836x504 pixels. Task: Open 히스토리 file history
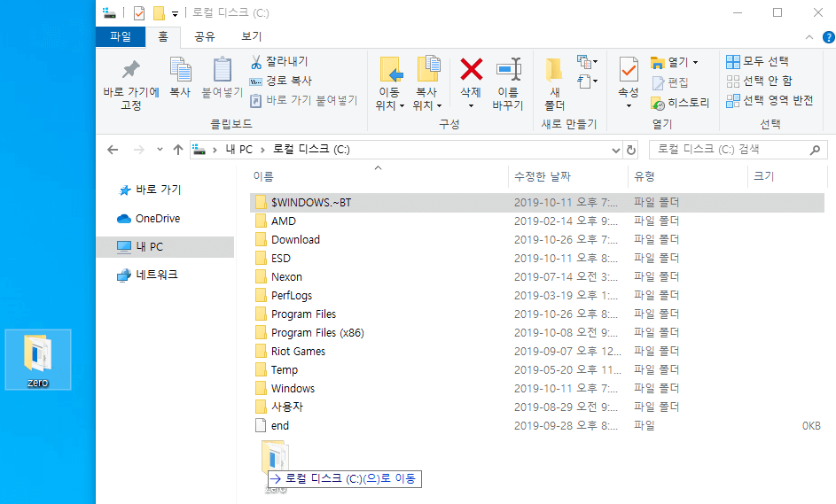coord(680,103)
